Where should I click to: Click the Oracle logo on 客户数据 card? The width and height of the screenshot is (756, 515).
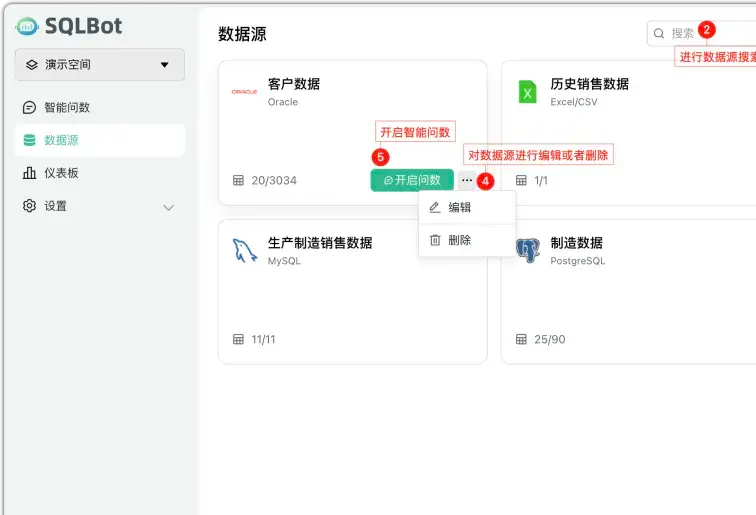point(244,92)
